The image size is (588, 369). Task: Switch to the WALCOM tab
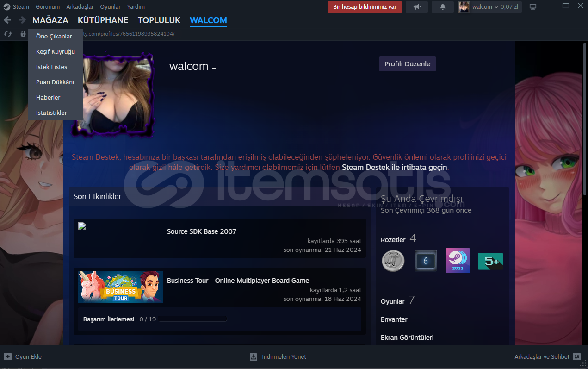(208, 20)
